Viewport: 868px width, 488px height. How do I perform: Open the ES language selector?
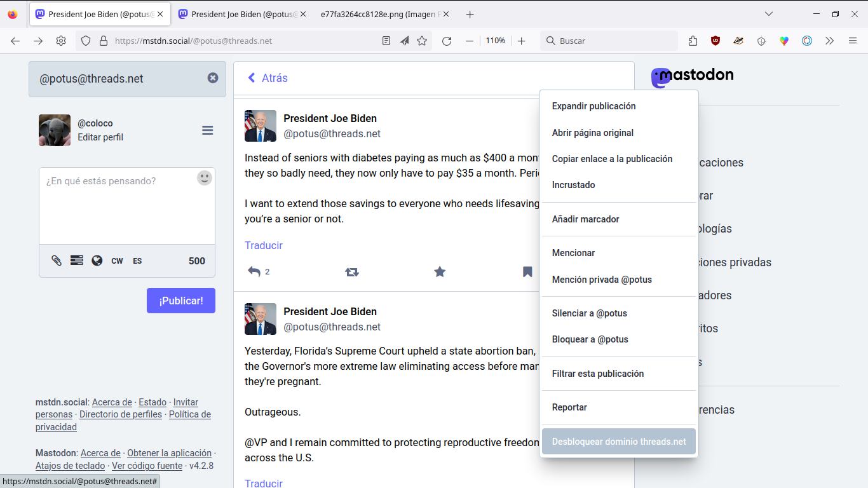click(x=137, y=261)
